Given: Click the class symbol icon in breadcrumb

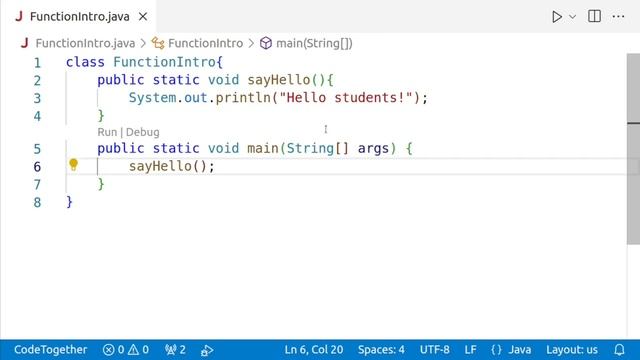Looking at the screenshot, I should (158, 43).
